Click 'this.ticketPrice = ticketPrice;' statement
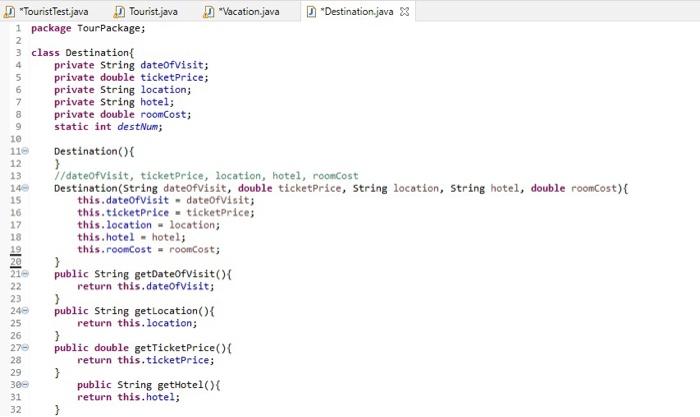Image resolution: width=700 pixels, height=417 pixels. click(x=166, y=213)
